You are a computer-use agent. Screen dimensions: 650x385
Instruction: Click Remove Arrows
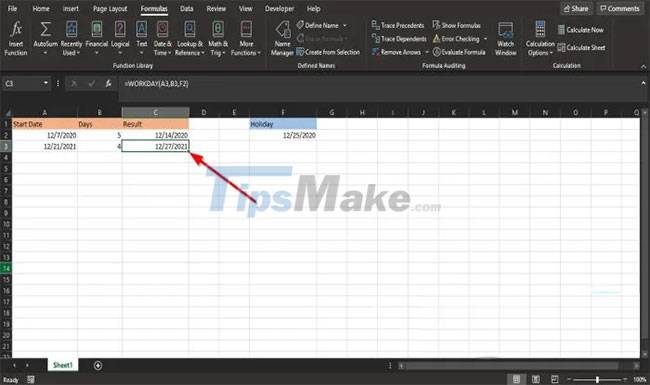396,52
